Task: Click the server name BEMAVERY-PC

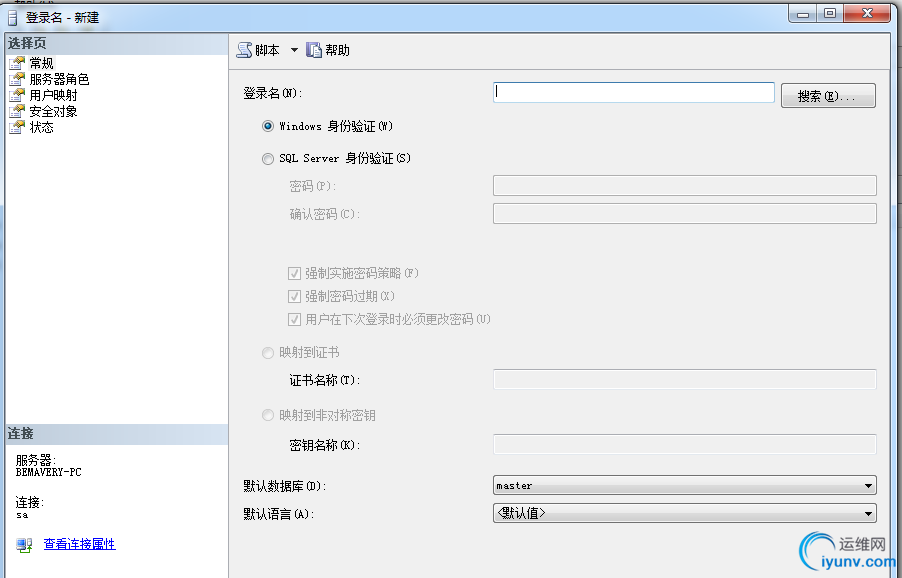Action: 49,472
